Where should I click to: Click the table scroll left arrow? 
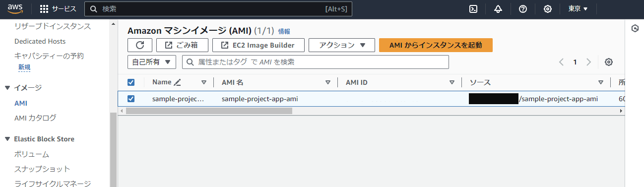click(122, 111)
